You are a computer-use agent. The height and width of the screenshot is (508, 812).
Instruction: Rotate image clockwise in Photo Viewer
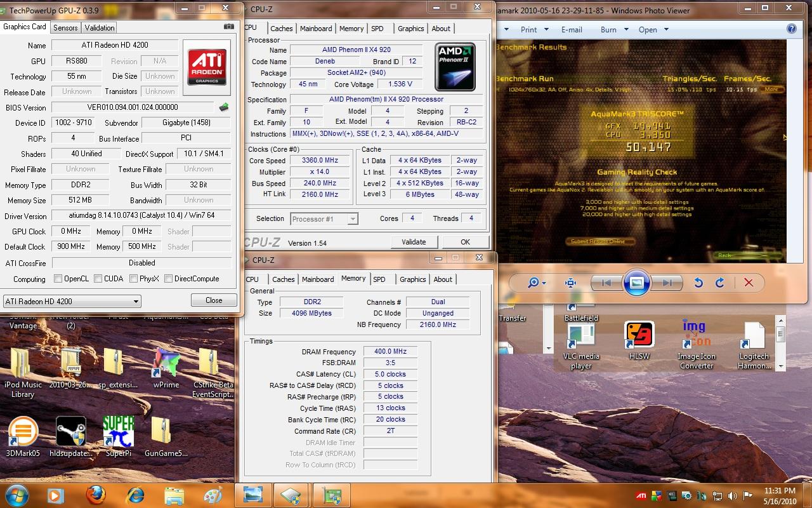(x=719, y=283)
